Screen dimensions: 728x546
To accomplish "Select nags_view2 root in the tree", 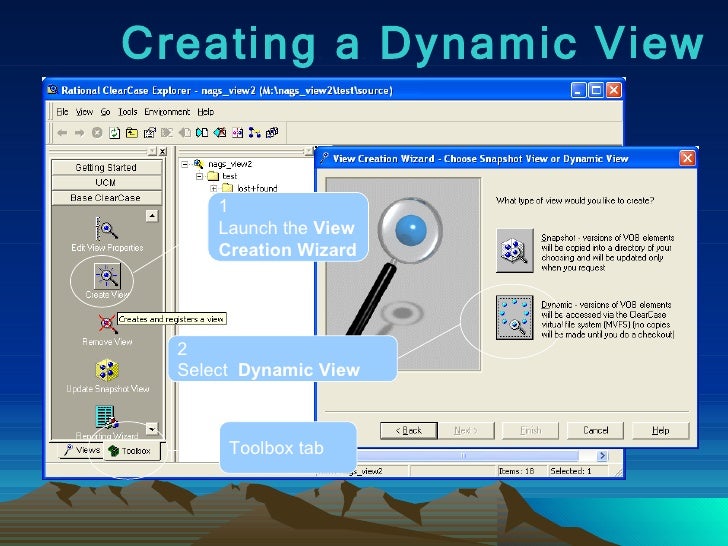I will tap(230, 164).
